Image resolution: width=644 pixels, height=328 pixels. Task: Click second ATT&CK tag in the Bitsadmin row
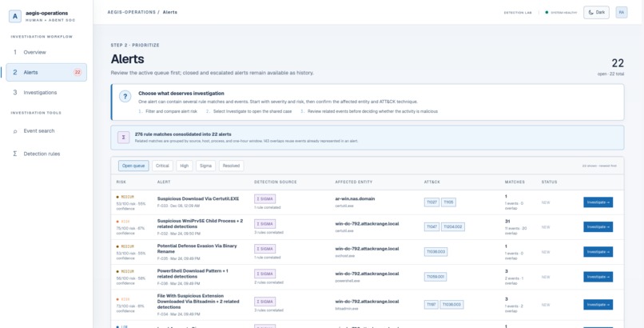tap(452, 305)
